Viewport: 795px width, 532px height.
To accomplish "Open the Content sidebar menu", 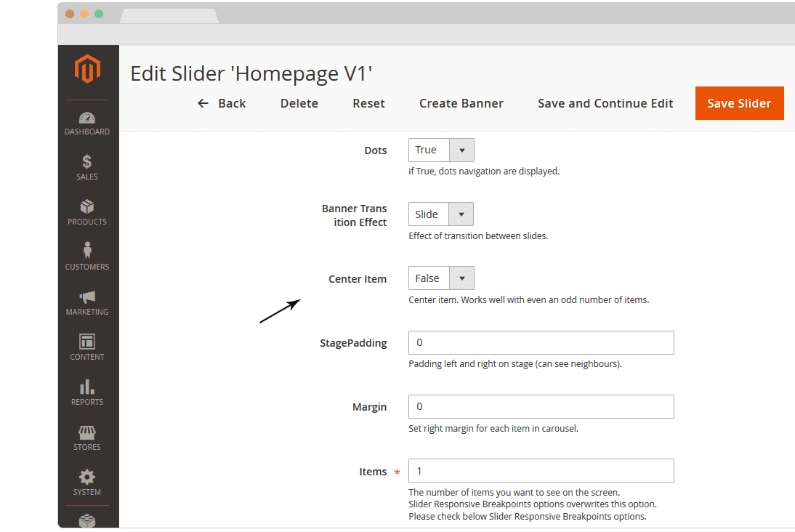I will tap(87, 347).
